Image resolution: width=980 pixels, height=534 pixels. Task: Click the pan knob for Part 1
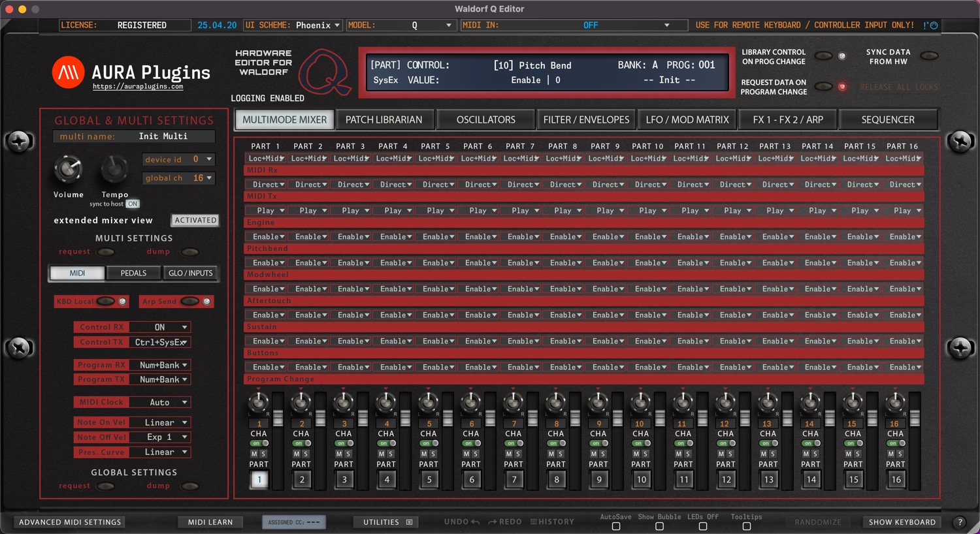tap(259, 403)
